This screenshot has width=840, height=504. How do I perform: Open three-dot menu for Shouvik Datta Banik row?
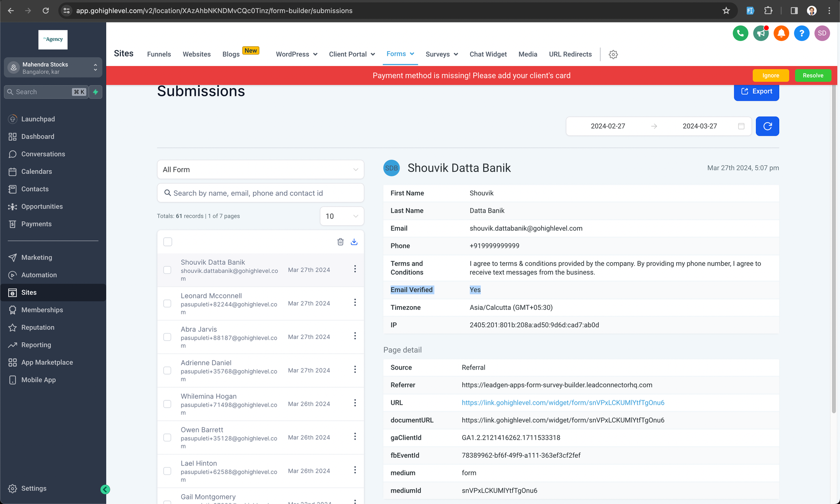click(355, 269)
